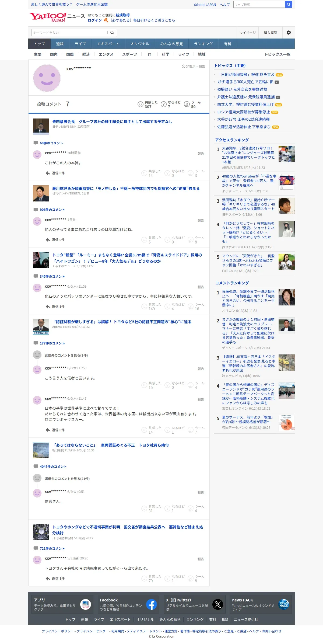Click the 購入履歴 button
The image size is (323, 644).
click(x=270, y=33)
